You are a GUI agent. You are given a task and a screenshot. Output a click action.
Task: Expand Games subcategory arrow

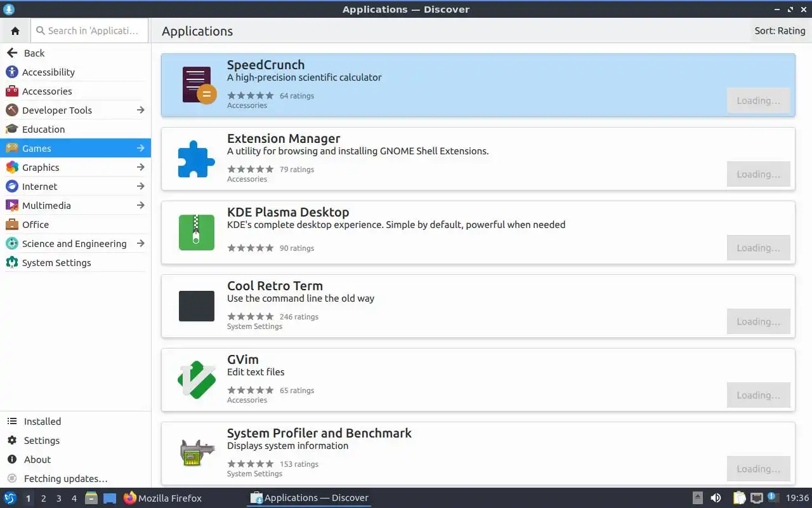(141, 149)
